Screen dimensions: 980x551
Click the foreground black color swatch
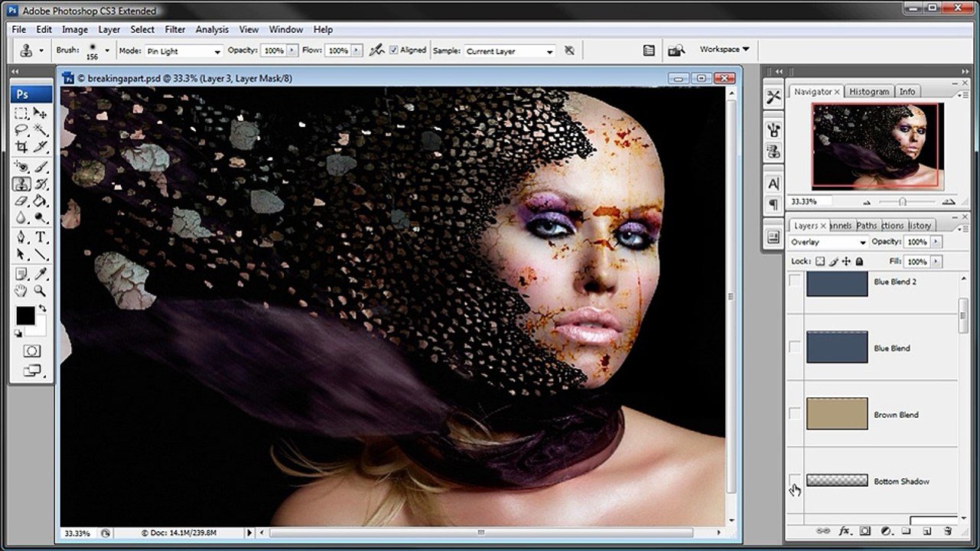(25, 315)
